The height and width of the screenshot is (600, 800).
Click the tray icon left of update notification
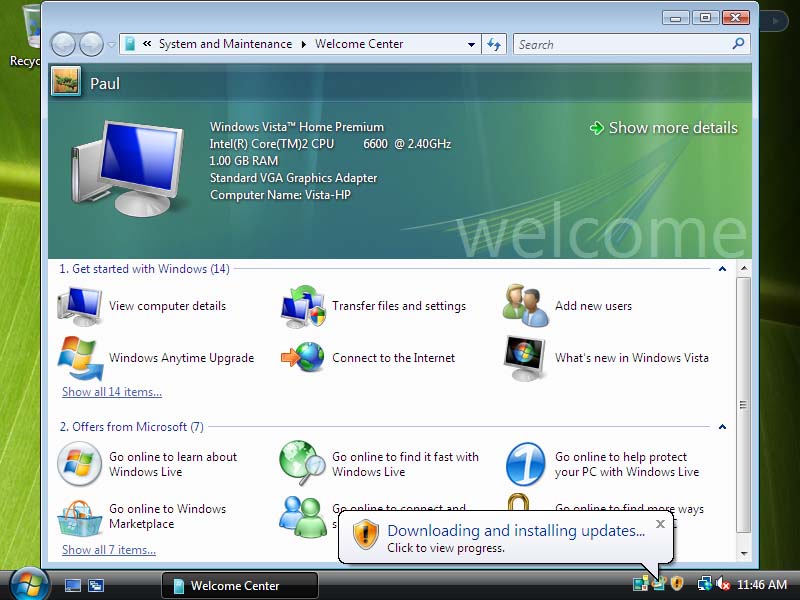640,583
